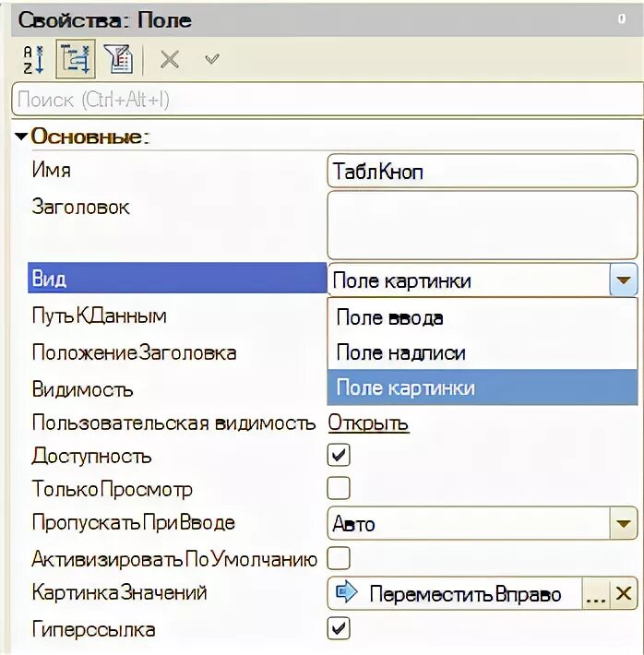Viewport: 644px width, 655px height.
Task: Clear КартинкаЗначений with its X button
Action: click(624, 594)
